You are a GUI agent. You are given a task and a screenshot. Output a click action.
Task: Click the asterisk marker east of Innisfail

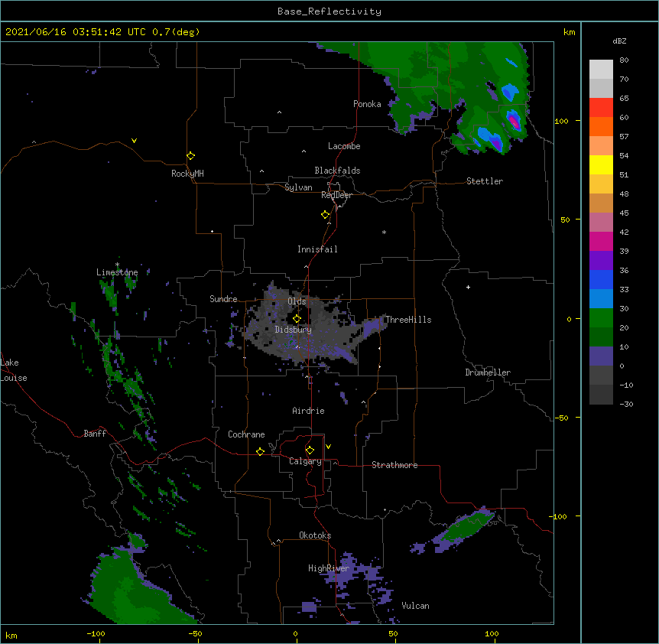coord(384,232)
